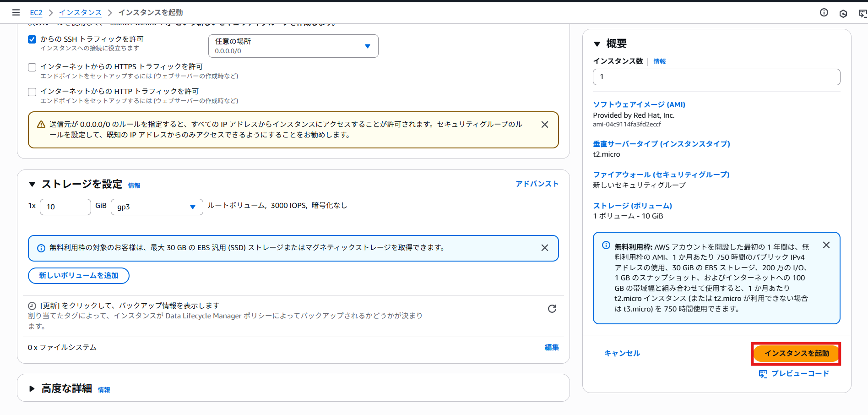The height and width of the screenshot is (415, 868).
Task: Click the 新しいボリュームを追加 button
Action: (79, 276)
